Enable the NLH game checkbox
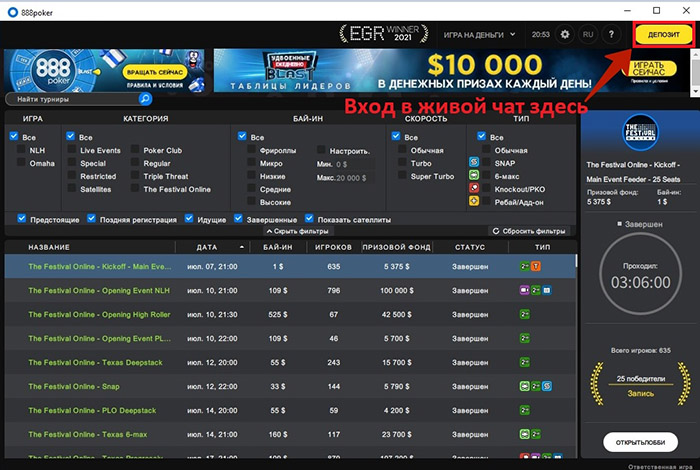700x470 pixels. click(21, 149)
